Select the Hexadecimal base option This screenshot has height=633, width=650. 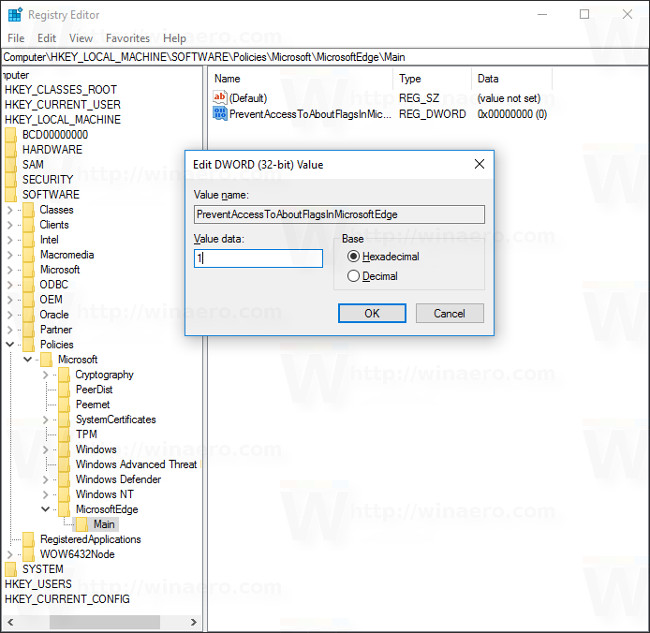[353, 257]
